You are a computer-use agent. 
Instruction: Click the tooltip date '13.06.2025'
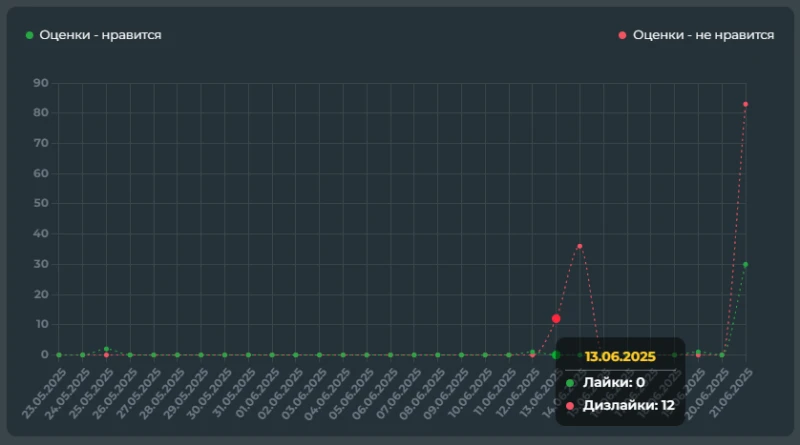(x=620, y=356)
